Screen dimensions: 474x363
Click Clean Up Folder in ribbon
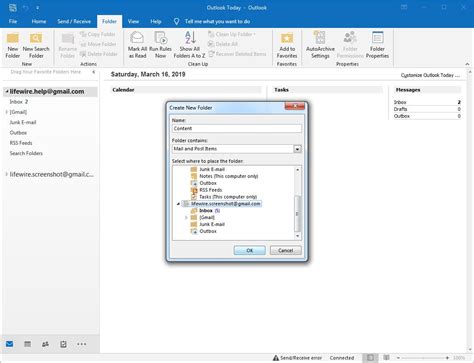pyautogui.click(x=232, y=34)
